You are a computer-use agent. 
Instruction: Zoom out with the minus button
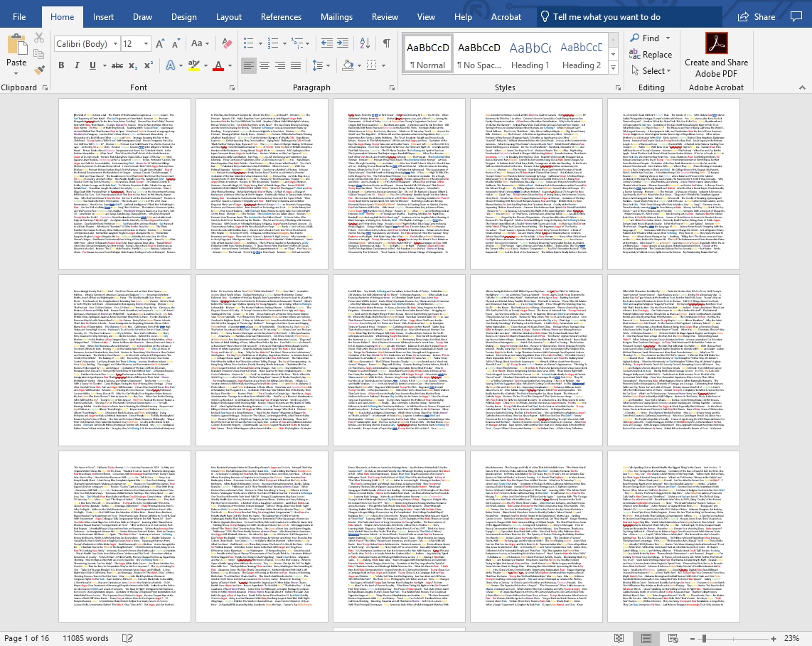[x=693, y=638]
